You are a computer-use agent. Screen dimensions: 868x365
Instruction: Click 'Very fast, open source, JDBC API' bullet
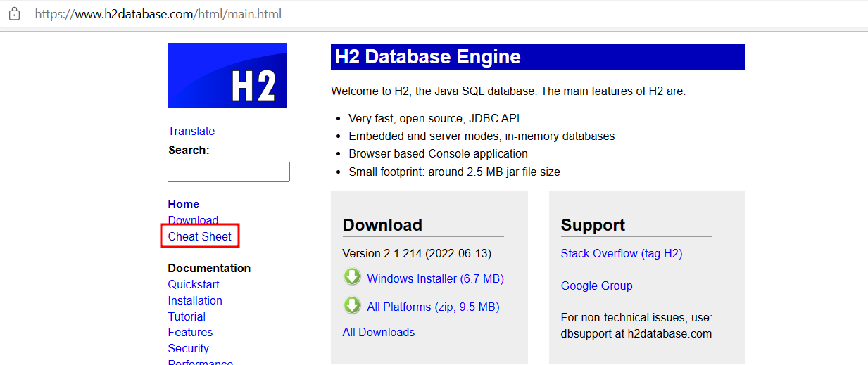click(x=434, y=118)
